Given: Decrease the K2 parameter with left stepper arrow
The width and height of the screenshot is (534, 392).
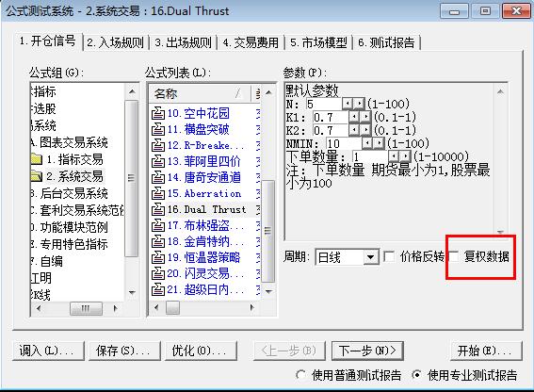Looking at the screenshot, I should click(354, 130).
